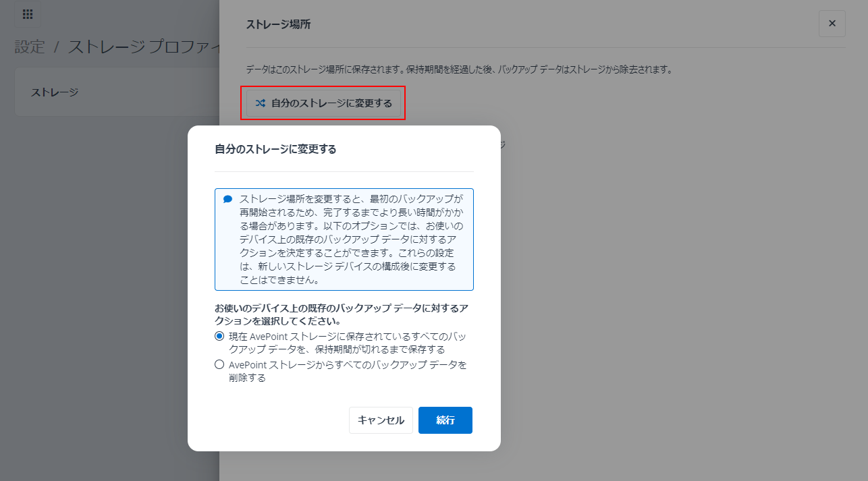Click the data retention description text in panel

(459, 69)
